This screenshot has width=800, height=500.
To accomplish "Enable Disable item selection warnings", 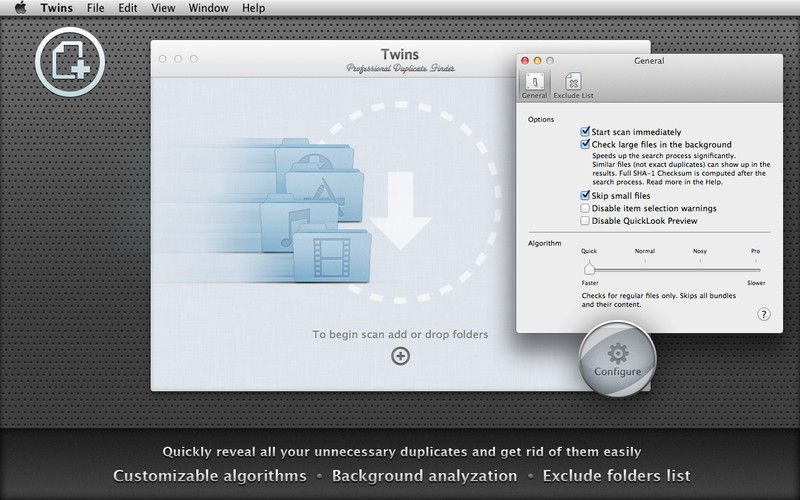I will point(585,208).
